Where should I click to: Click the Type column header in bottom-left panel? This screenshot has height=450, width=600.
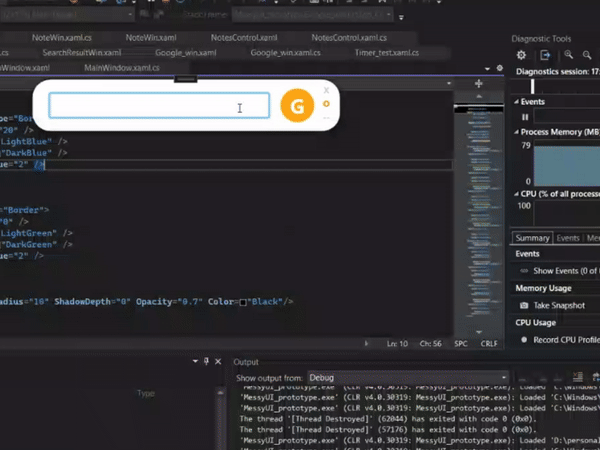point(146,393)
